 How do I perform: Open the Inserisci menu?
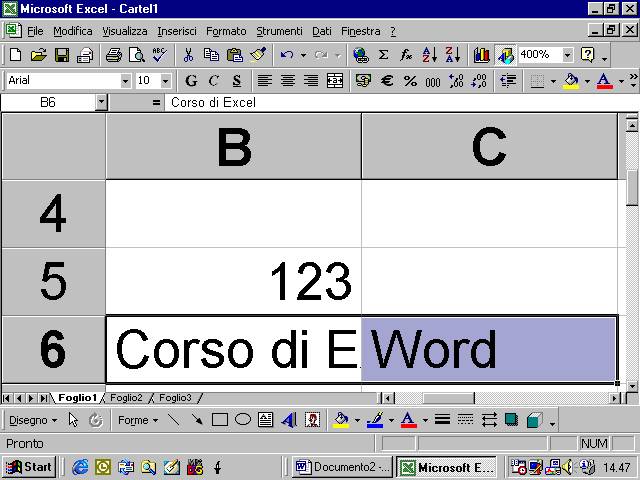(x=177, y=31)
